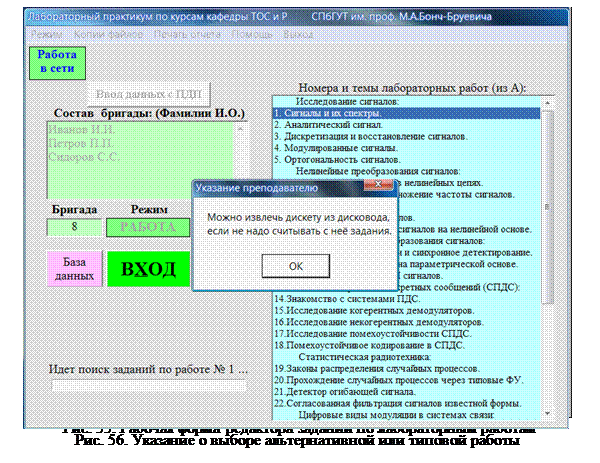Click OK in the teacher notice dialog
Screen dimensions: 600x463
tap(295, 266)
